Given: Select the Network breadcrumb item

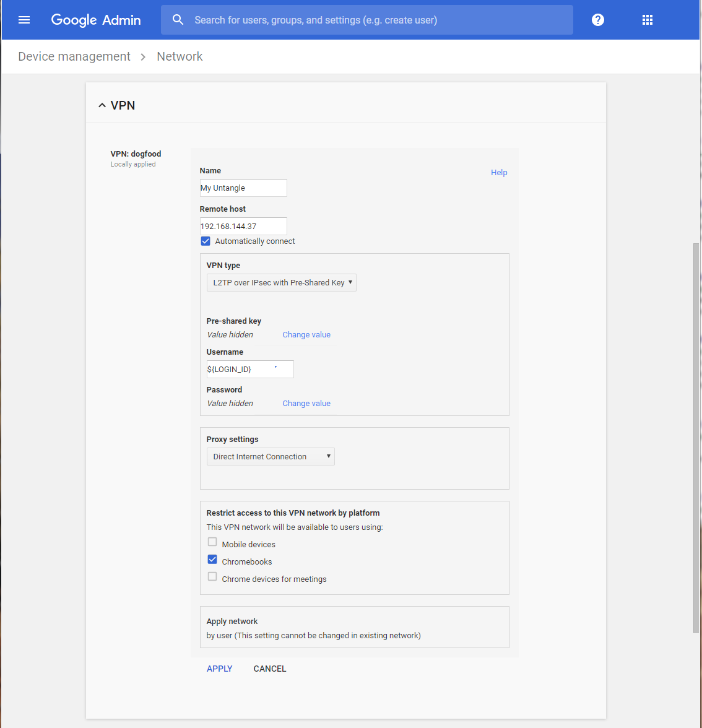Looking at the screenshot, I should pos(179,56).
